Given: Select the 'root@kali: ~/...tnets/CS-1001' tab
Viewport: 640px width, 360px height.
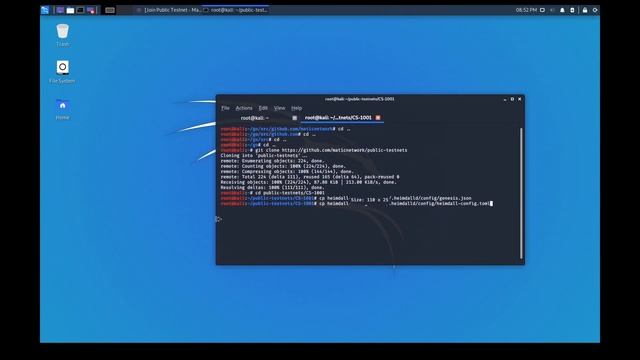Looking at the screenshot, I should (342, 118).
